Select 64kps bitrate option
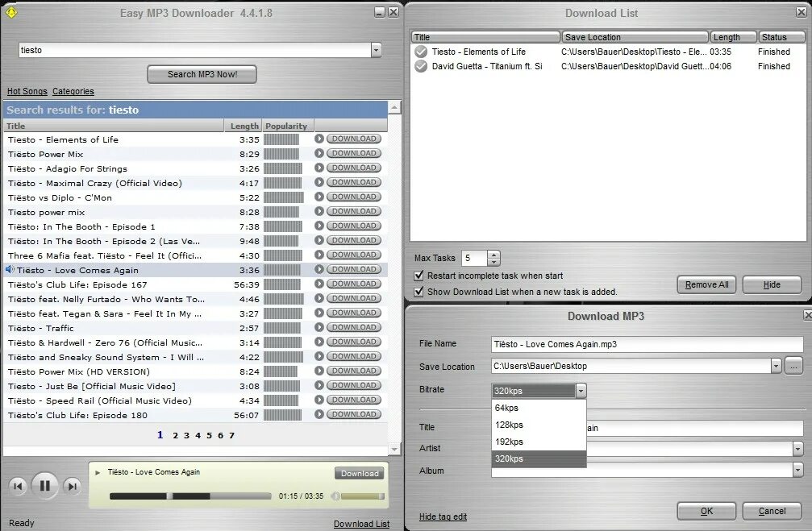The height and width of the screenshot is (531, 812). point(539,408)
